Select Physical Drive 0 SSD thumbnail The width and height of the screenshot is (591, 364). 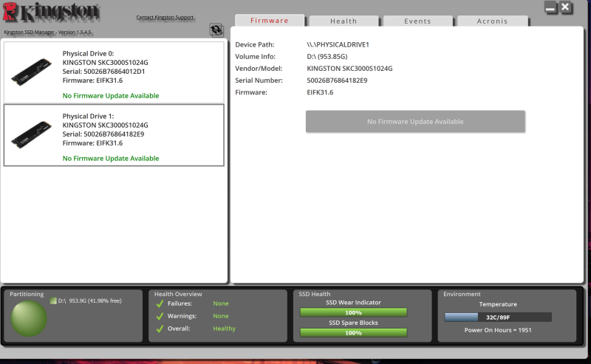(x=31, y=72)
